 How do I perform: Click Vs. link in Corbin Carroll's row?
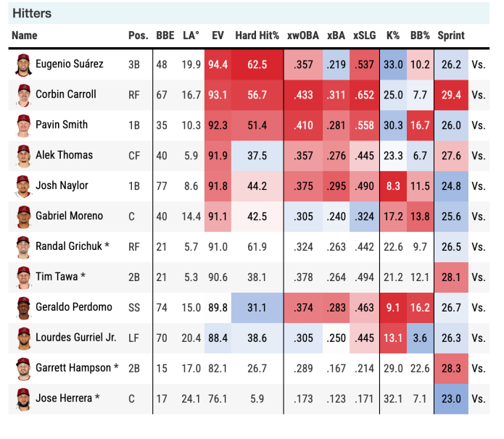pos(478,95)
